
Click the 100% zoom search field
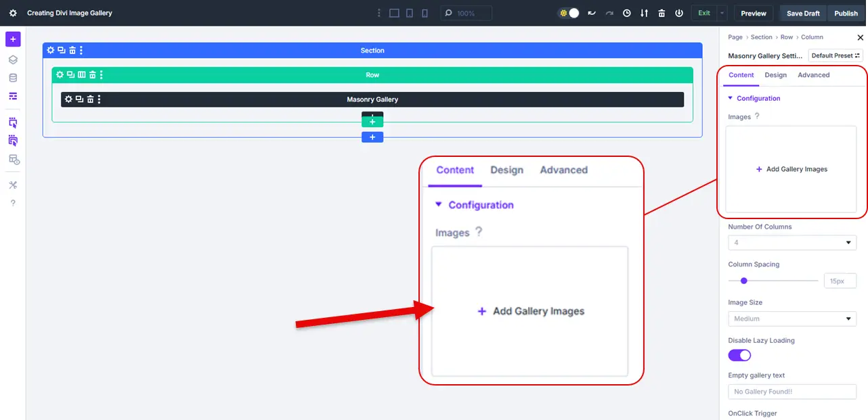point(466,13)
